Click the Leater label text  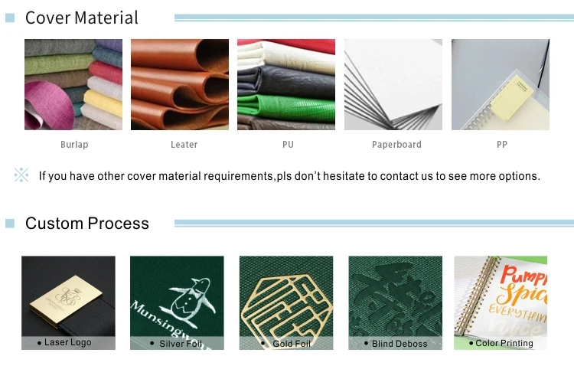click(x=184, y=145)
